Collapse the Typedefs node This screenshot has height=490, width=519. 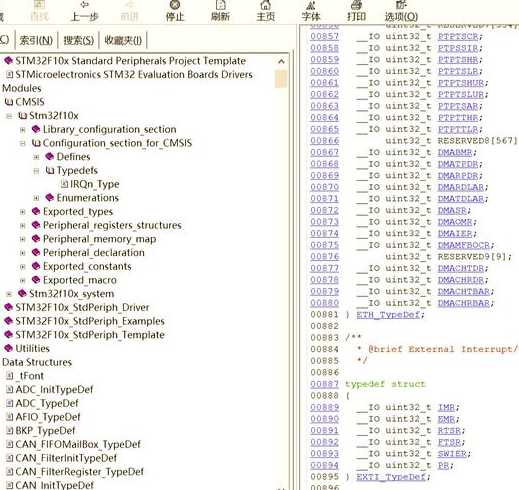[x=36, y=171]
